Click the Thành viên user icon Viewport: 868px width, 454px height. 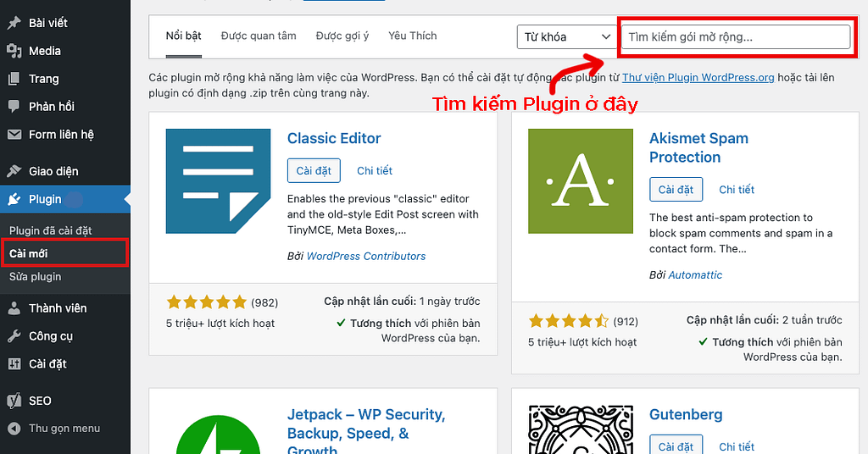(14, 308)
